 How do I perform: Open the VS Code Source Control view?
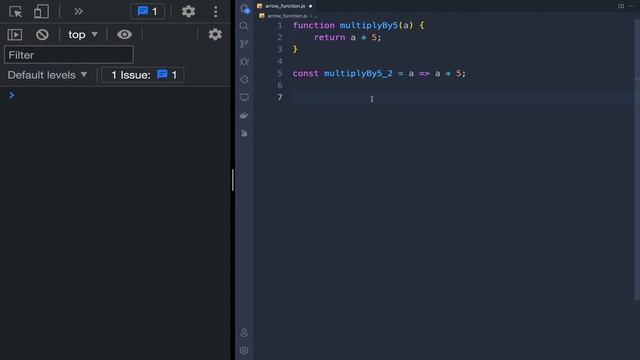[x=244, y=44]
